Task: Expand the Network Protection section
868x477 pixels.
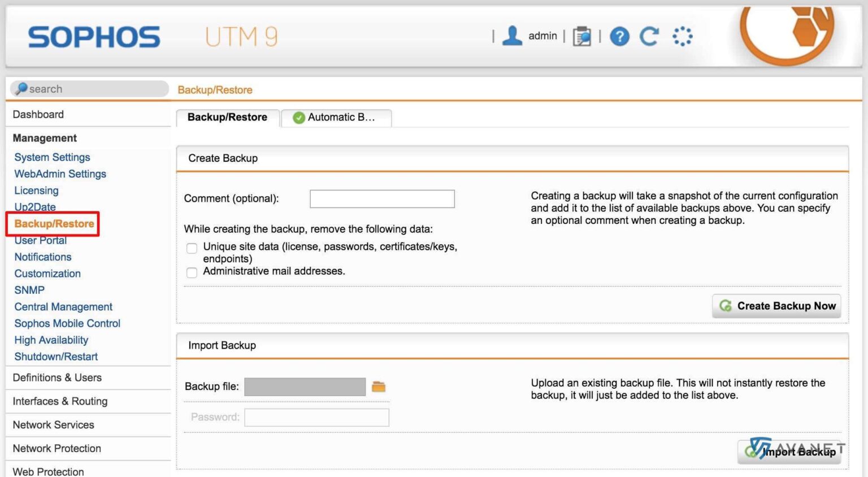Action: point(57,448)
